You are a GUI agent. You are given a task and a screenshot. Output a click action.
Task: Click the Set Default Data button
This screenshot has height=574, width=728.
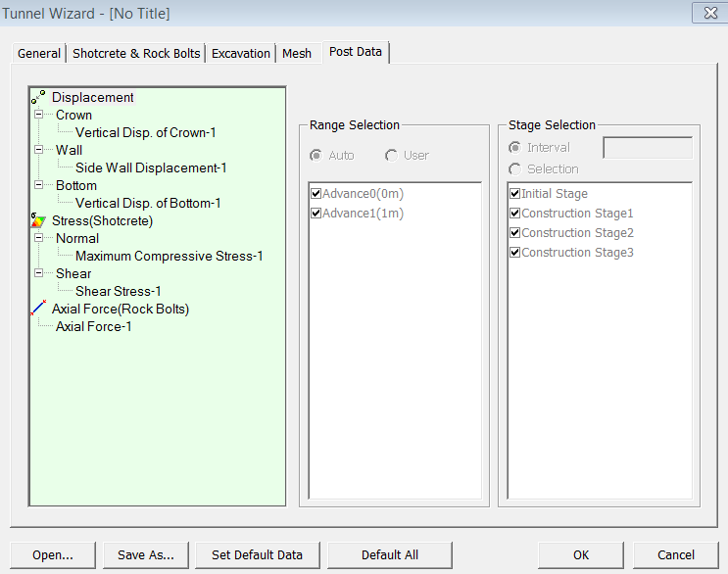tap(257, 554)
